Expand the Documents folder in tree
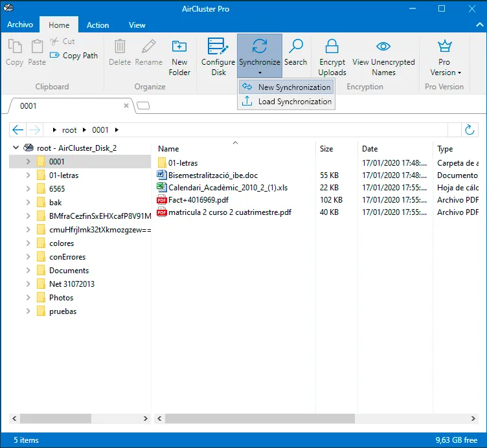 (28, 271)
